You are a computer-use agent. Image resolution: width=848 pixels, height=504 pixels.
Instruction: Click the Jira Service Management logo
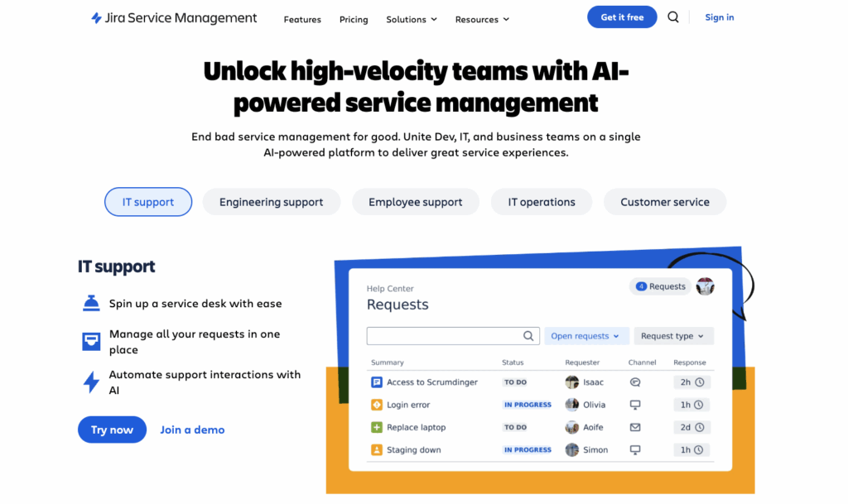(174, 18)
